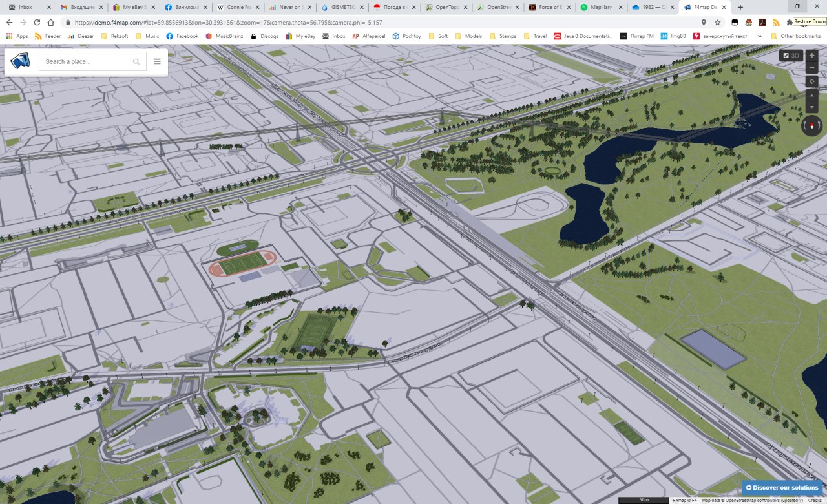Rotate map using compass right arrow

tap(819, 125)
